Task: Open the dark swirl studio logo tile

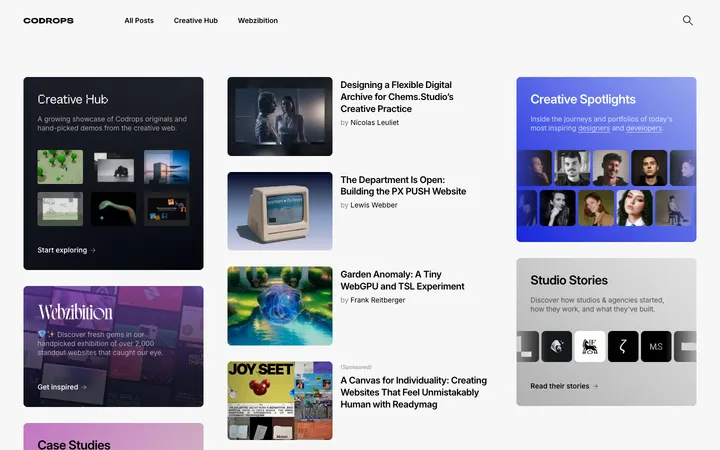Action: [557, 347]
